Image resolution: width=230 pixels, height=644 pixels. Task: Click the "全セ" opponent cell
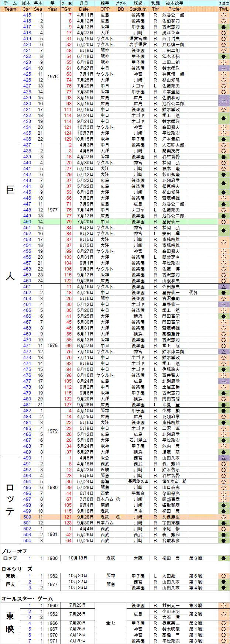[x=111, y=623]
